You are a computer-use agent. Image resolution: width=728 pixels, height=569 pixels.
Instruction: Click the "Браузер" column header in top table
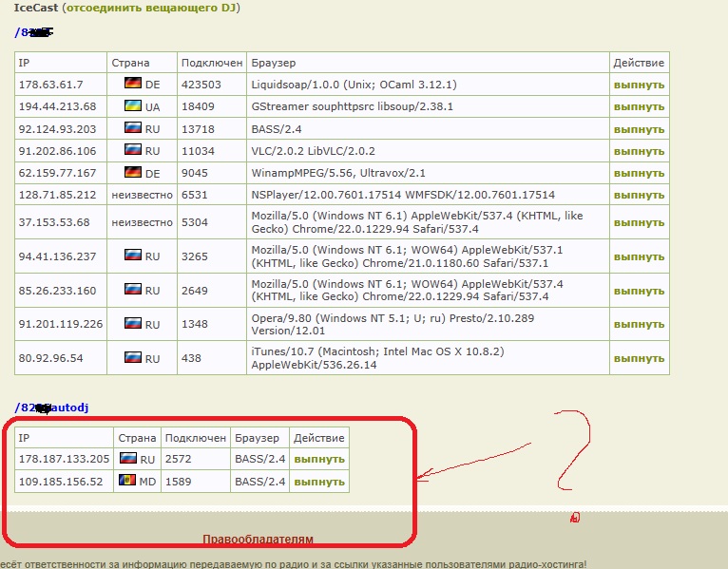tap(274, 63)
